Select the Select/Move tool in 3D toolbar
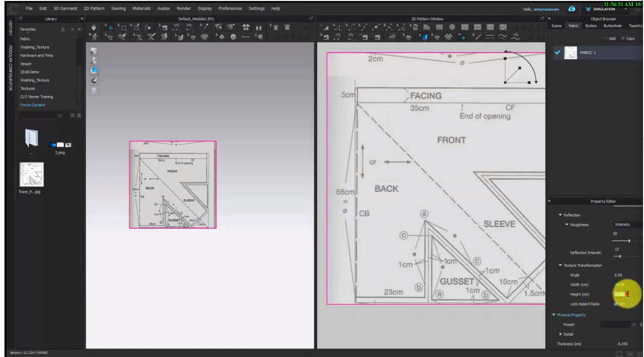This screenshot has width=644, height=357. [x=110, y=28]
